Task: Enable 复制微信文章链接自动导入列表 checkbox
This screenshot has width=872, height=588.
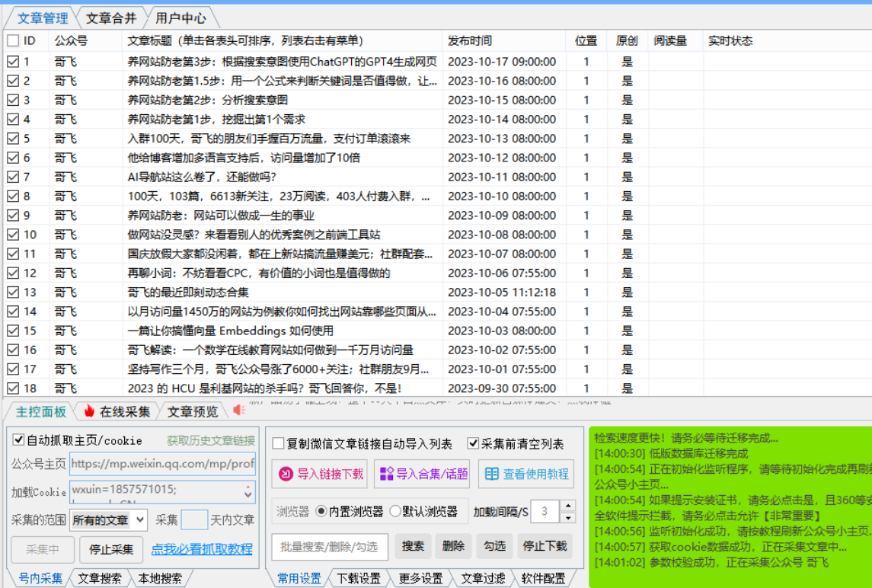Action: 279,444
